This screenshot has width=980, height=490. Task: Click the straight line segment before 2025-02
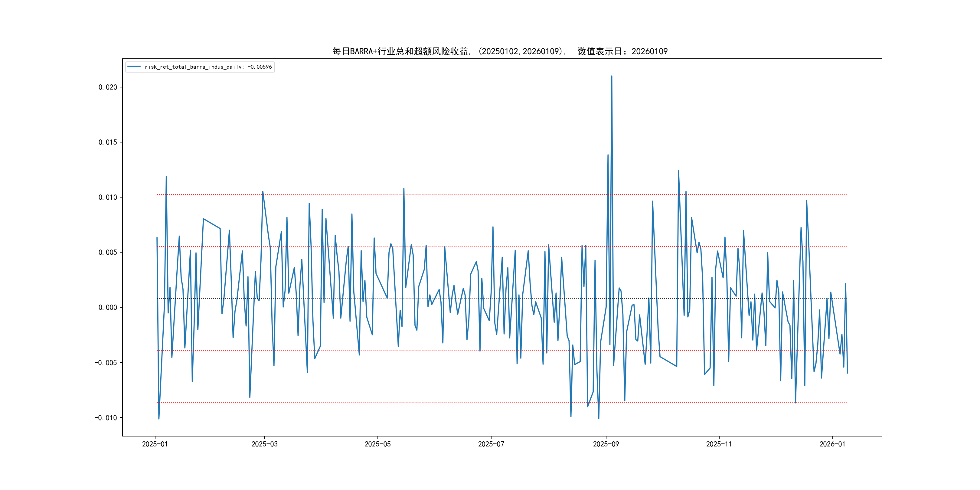(211, 224)
